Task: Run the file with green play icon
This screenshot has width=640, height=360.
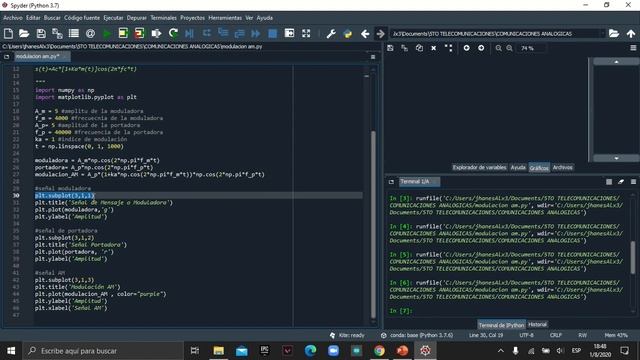Action: 107,33
